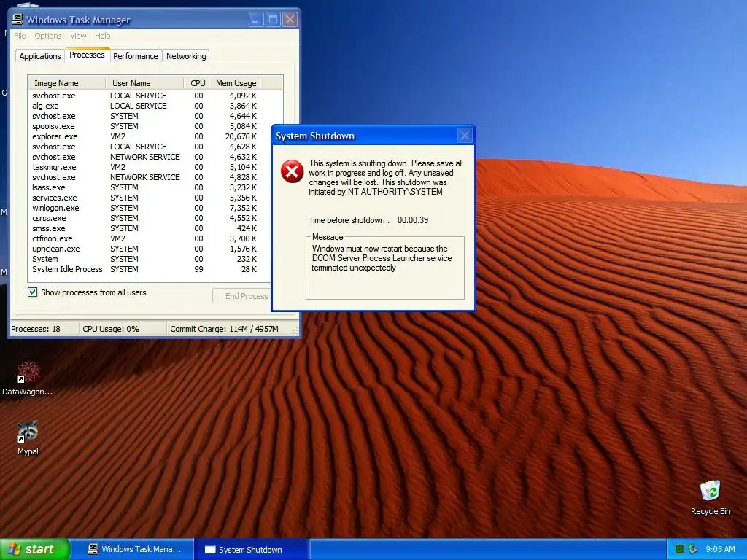
Task: Toggle Show processes from all users checkbox
Action: point(32,292)
